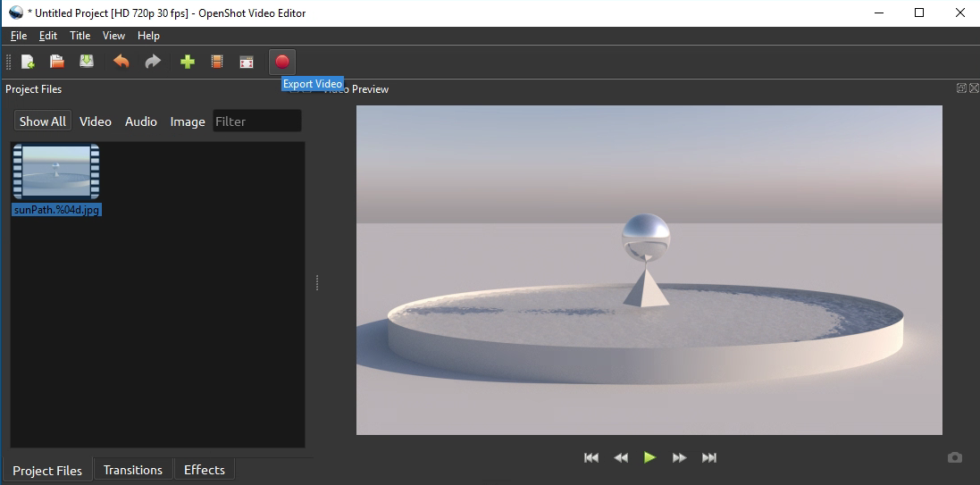The width and height of the screenshot is (980, 485).
Task: Select the Show All filter button
Action: (43, 121)
